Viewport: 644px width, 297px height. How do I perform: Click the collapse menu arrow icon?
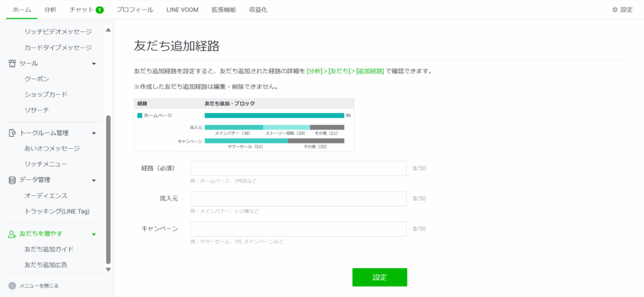(x=12, y=286)
